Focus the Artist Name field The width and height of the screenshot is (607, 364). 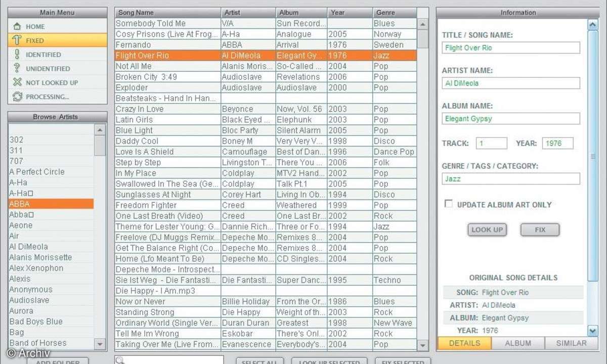tap(511, 83)
